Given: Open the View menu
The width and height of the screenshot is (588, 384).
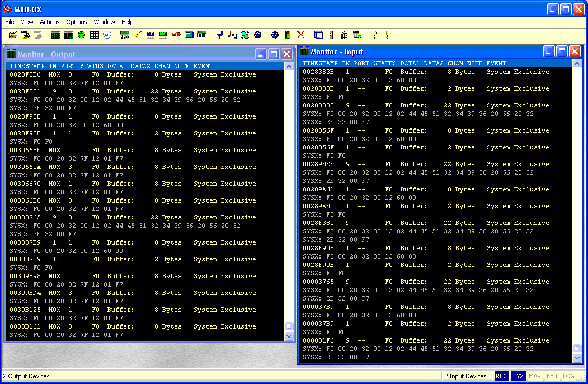Looking at the screenshot, I should click(27, 22).
